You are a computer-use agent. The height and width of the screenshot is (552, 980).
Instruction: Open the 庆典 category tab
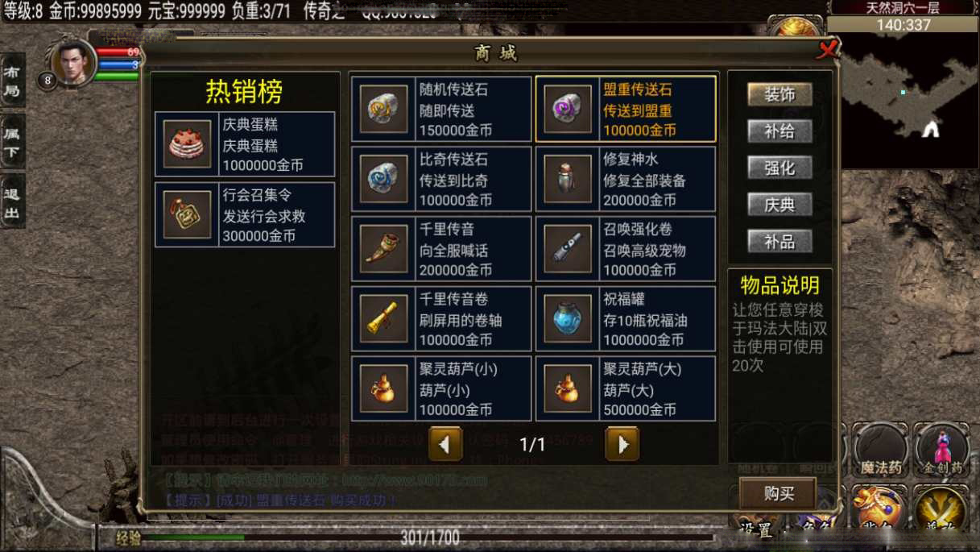(779, 205)
